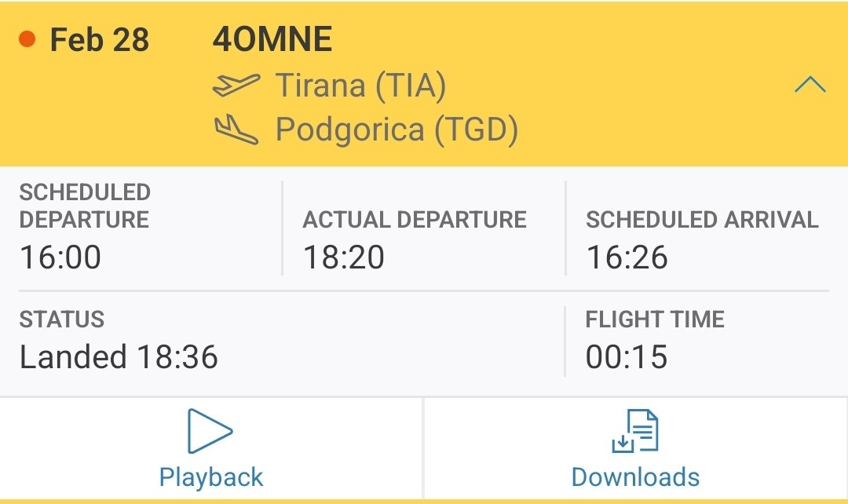Click the SCHEDULED DEPARTURE heading

point(84,206)
